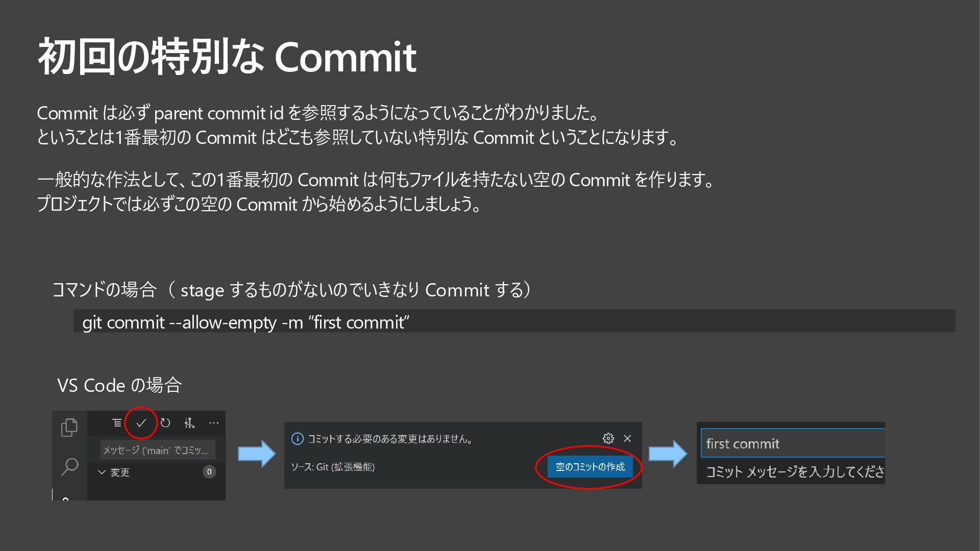Click the 空のコミットの作成 button
The image size is (980, 551).
(x=590, y=467)
